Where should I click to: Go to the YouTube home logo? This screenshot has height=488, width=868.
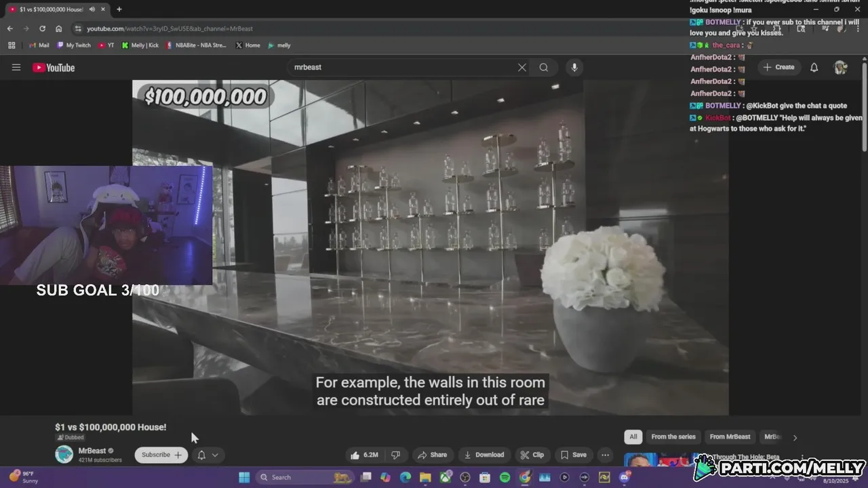54,67
